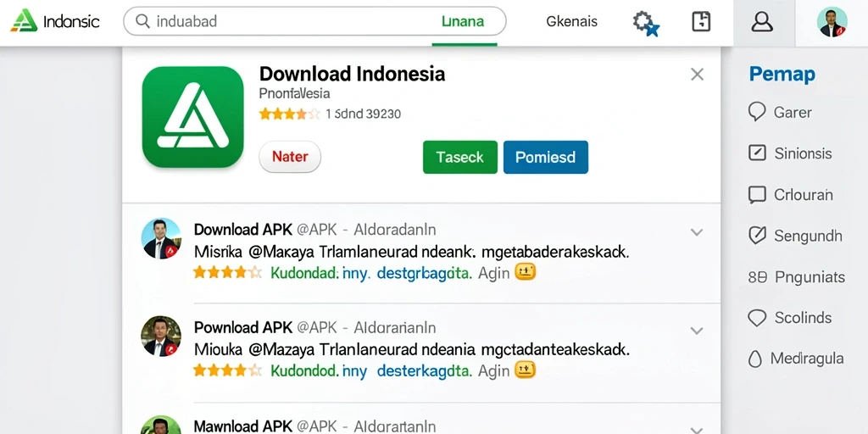Click the profile avatar in header

tap(832, 22)
